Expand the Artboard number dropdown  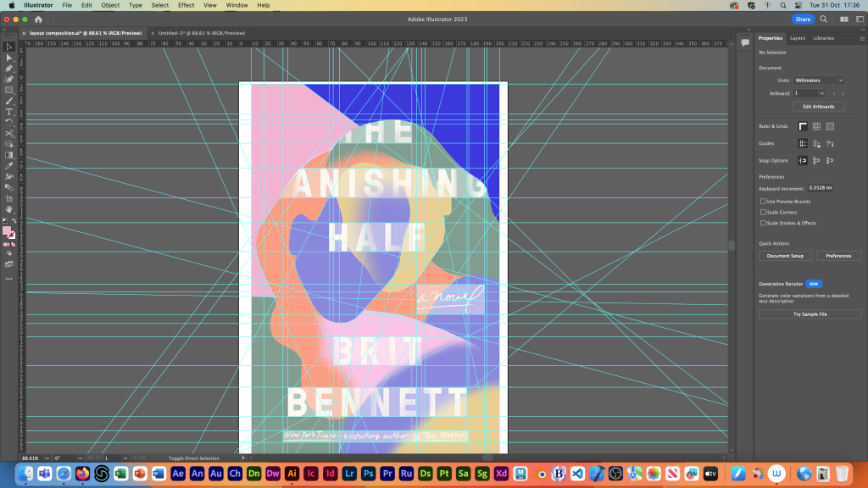point(810,93)
